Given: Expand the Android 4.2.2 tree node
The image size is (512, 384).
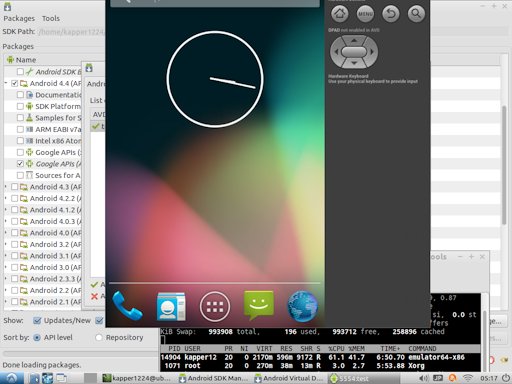Looking at the screenshot, I should tap(6, 198).
